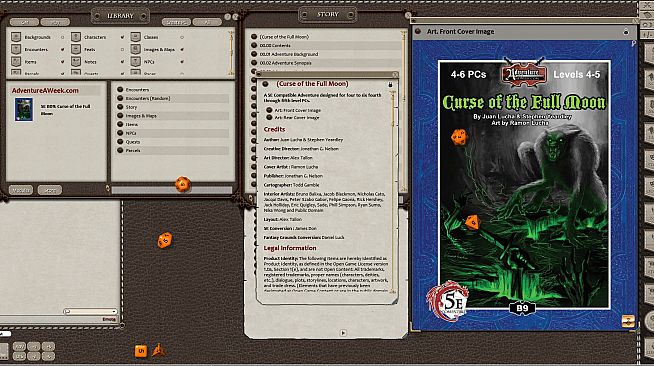Toggle the Backgrounds checkbox in Library
Image resolution: width=654 pixels, height=366 pixels.
tap(63, 38)
